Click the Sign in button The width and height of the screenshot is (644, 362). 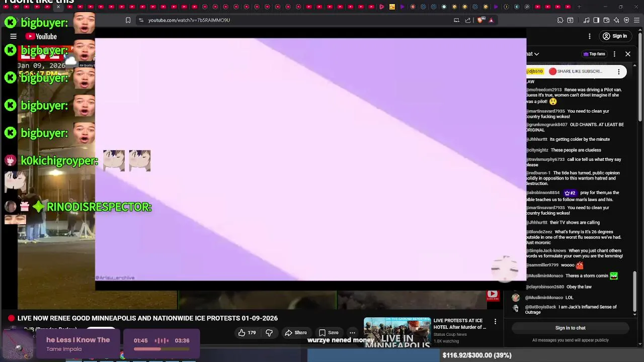point(615,36)
